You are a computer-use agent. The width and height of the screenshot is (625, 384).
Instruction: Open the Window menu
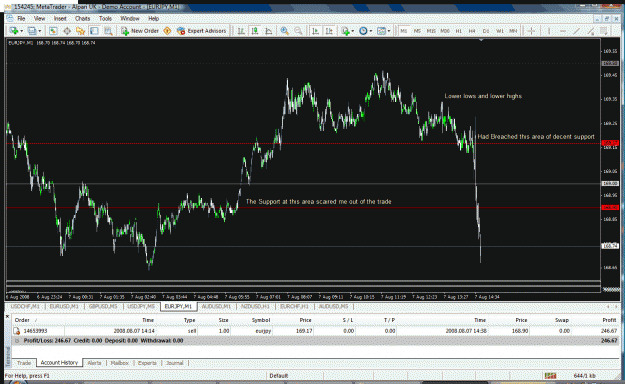[x=130, y=18]
